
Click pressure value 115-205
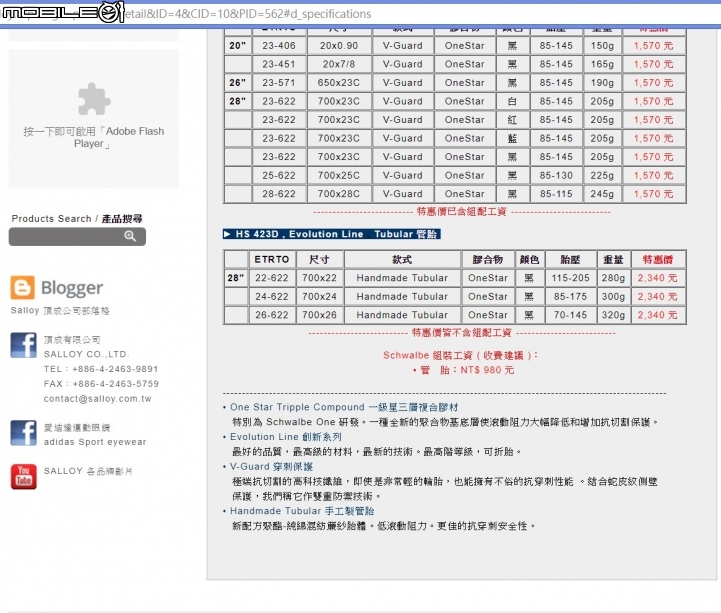pyautogui.click(x=571, y=278)
